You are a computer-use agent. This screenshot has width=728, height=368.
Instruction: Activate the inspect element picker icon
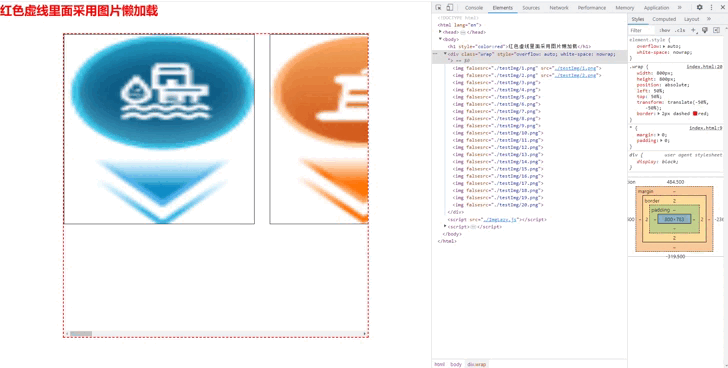pos(438,7)
